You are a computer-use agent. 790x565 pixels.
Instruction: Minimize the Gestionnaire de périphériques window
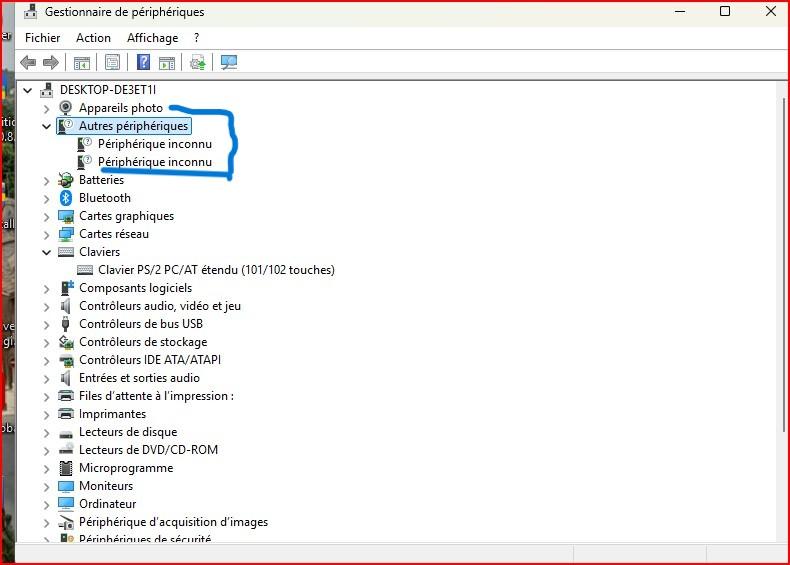coord(680,12)
